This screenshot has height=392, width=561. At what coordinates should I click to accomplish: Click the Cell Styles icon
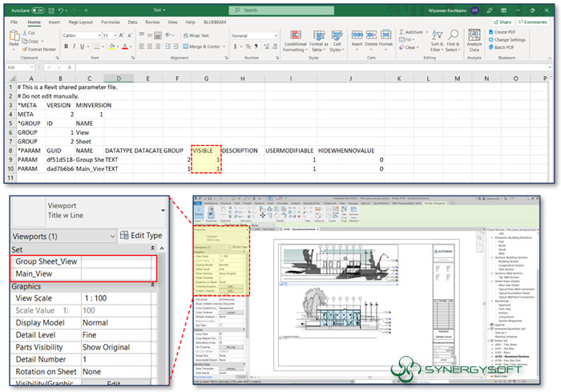click(337, 35)
